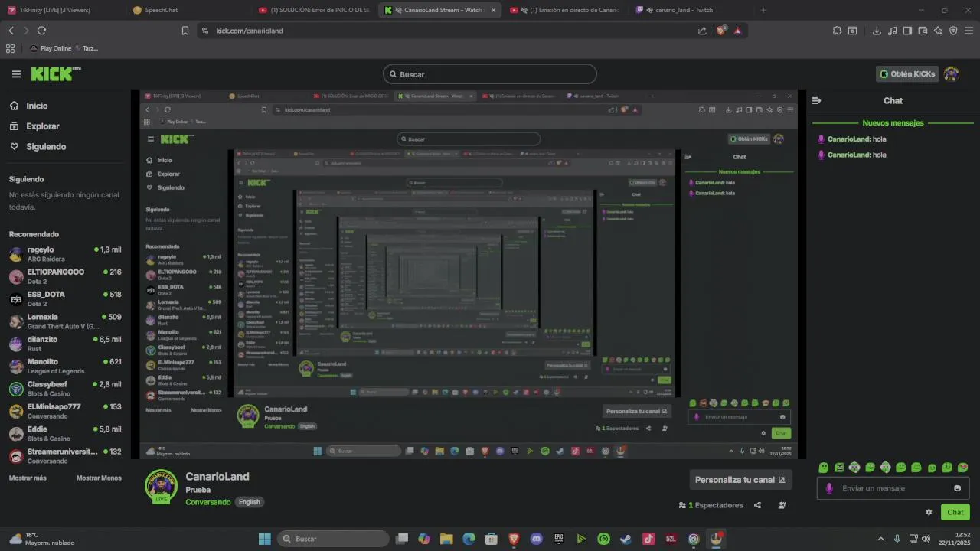Viewport: 980px width, 551px height.
Task: Click the green Chat send button
Action: [955, 512]
